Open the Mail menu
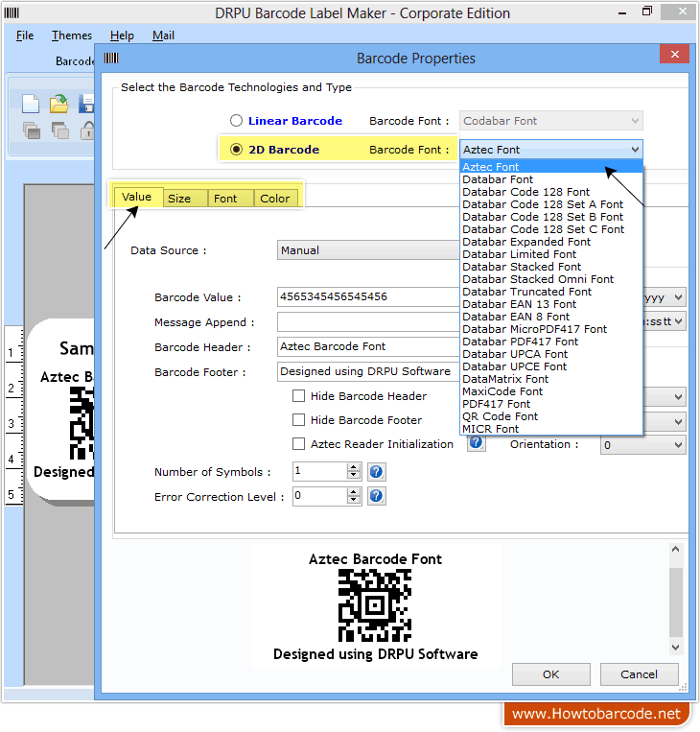 [x=163, y=35]
